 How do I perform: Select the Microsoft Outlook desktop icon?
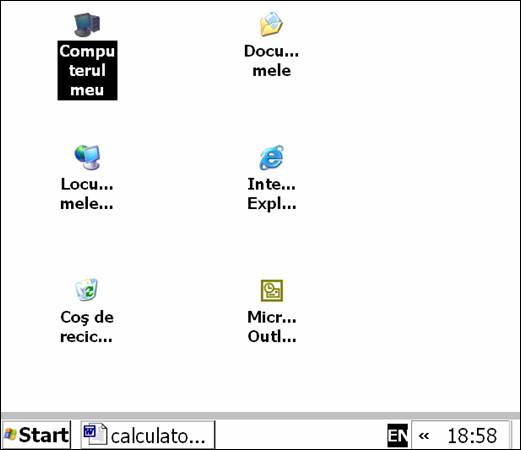coord(272,291)
